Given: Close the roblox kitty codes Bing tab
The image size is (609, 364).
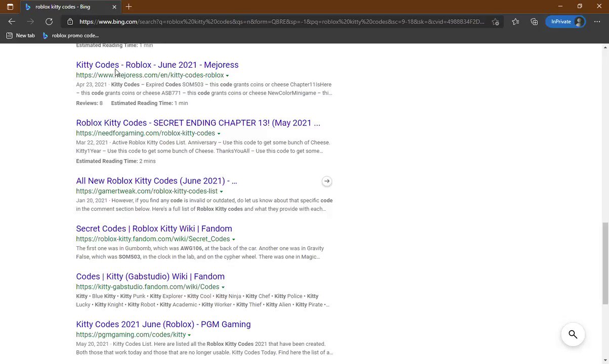Looking at the screenshot, I should [114, 7].
